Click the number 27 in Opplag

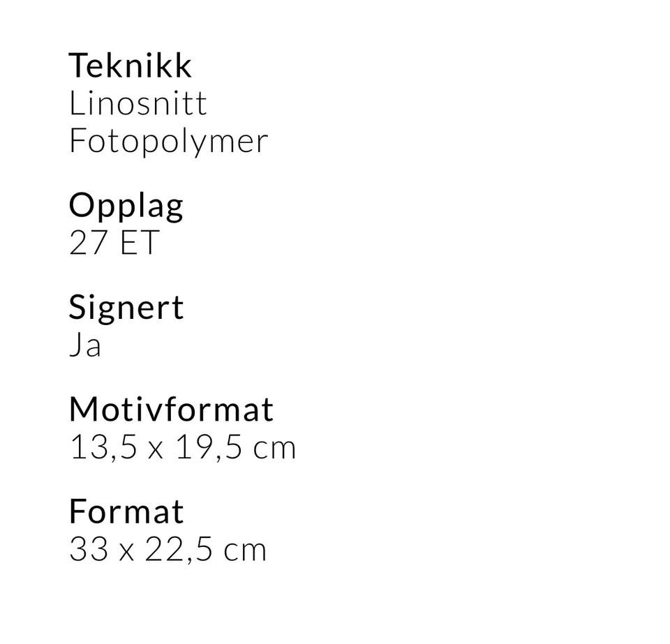pyautogui.click(x=88, y=242)
